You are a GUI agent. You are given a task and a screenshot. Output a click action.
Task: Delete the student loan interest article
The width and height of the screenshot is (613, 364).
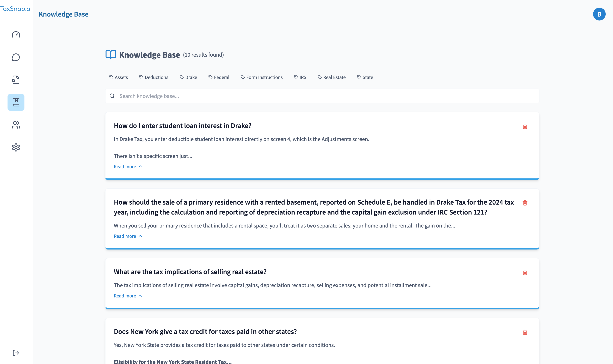tap(525, 126)
